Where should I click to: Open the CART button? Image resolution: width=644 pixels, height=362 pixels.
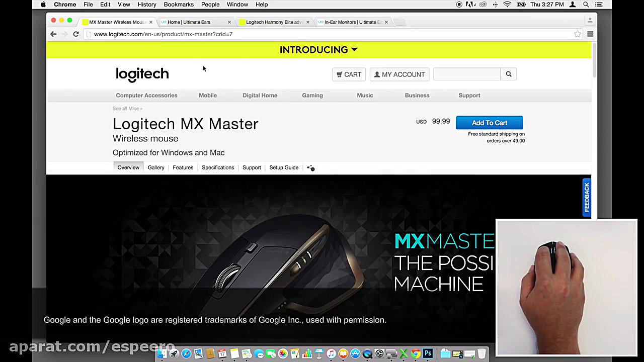(x=349, y=74)
